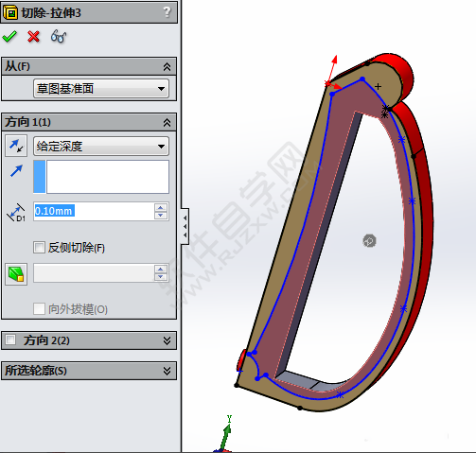Open the 给定深度 end condition dropdown
Screen dimensions: 476x453
(101, 146)
